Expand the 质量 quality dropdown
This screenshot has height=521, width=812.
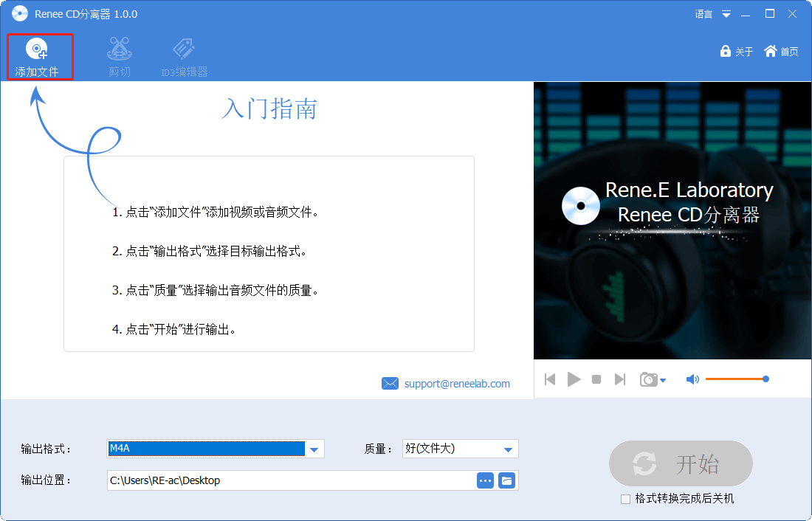coord(508,449)
